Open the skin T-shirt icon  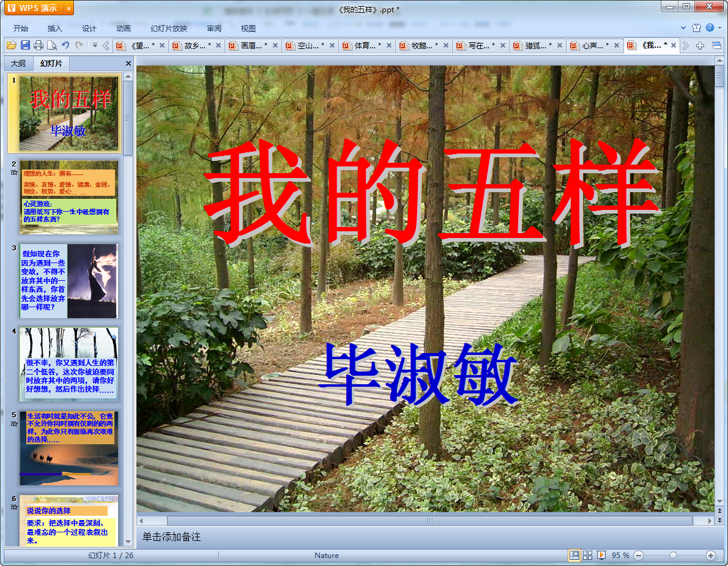pos(696,28)
